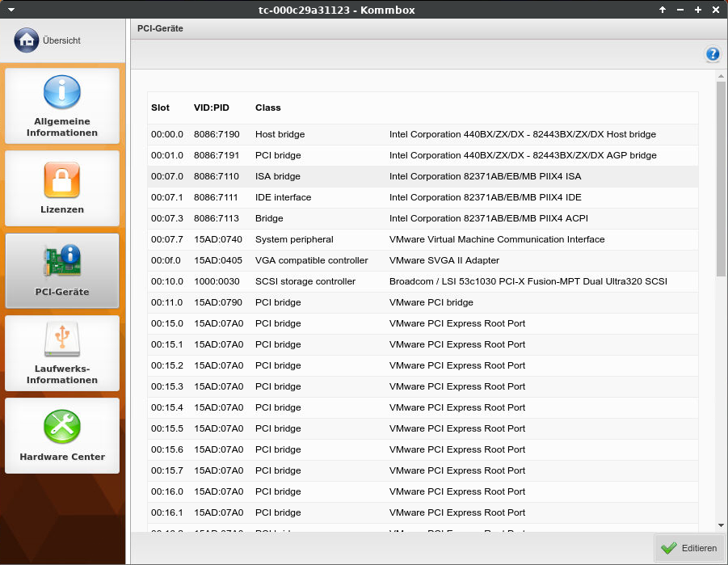Click the Editieren button
The image size is (728, 565).
click(x=689, y=548)
